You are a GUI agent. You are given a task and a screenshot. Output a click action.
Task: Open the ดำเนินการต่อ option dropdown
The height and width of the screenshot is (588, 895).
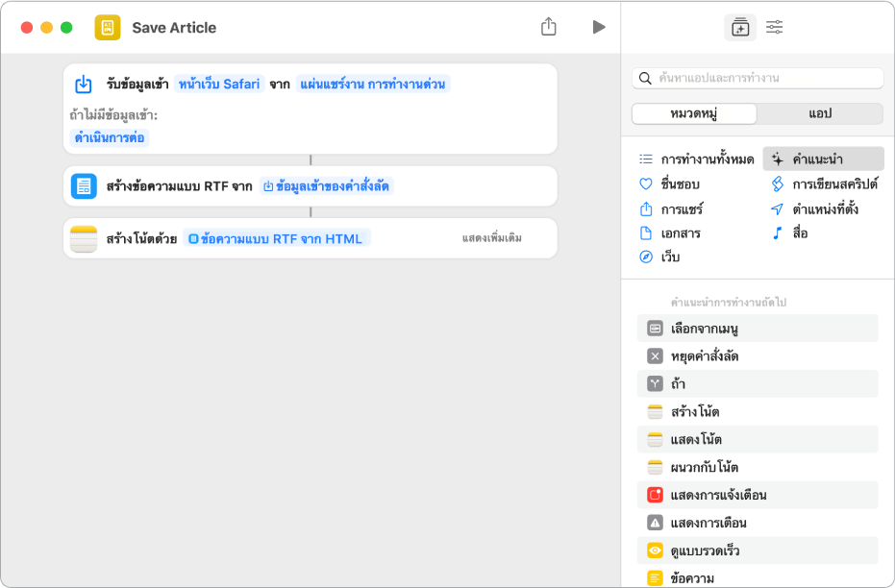pos(111,137)
